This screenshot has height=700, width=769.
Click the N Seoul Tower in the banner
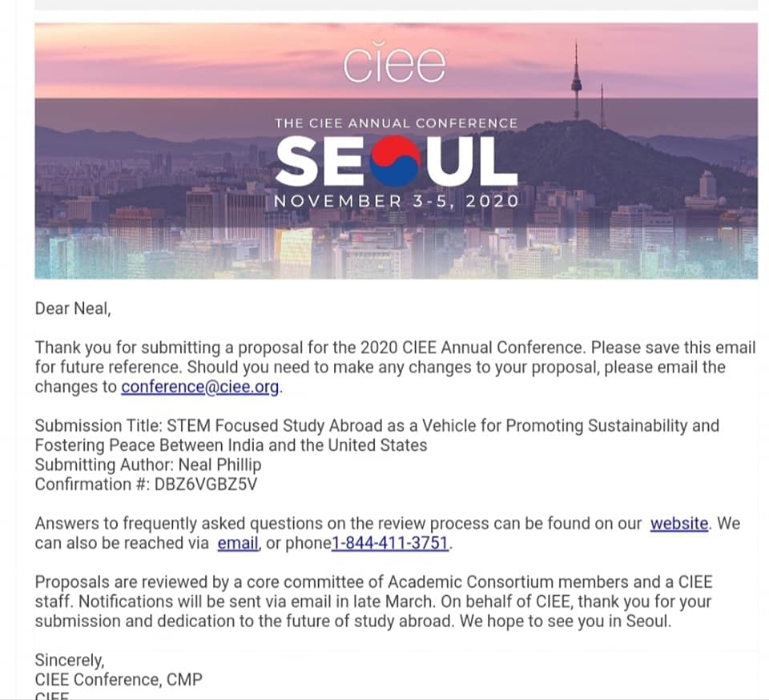click(576, 82)
